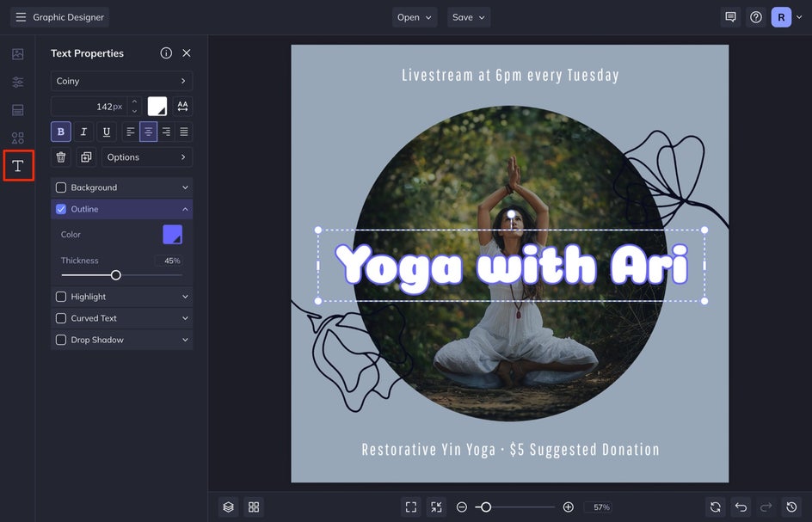Open the text Options menu

pos(147,157)
